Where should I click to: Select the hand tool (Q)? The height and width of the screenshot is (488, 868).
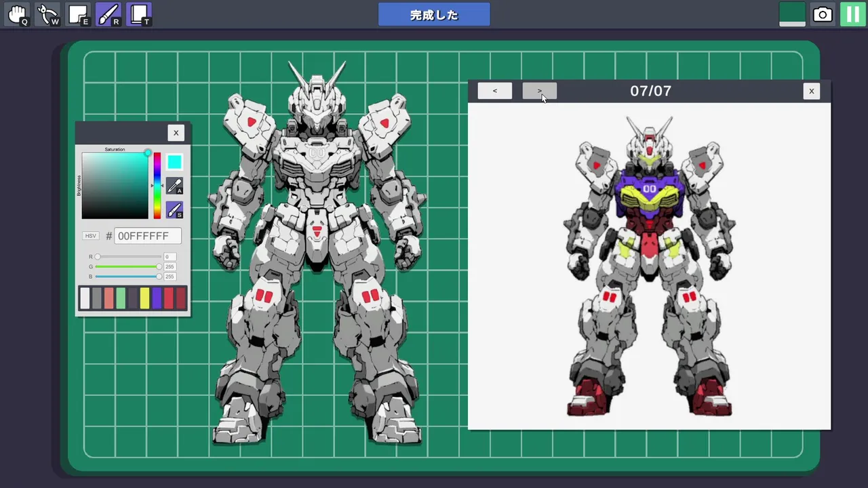(17, 14)
